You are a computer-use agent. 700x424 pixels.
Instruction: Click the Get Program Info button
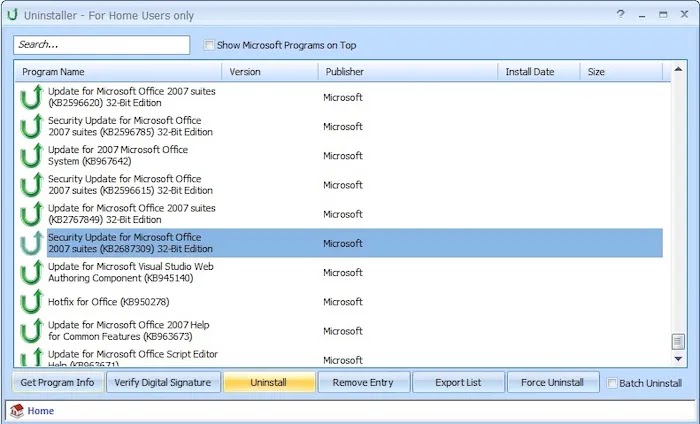coord(58,382)
